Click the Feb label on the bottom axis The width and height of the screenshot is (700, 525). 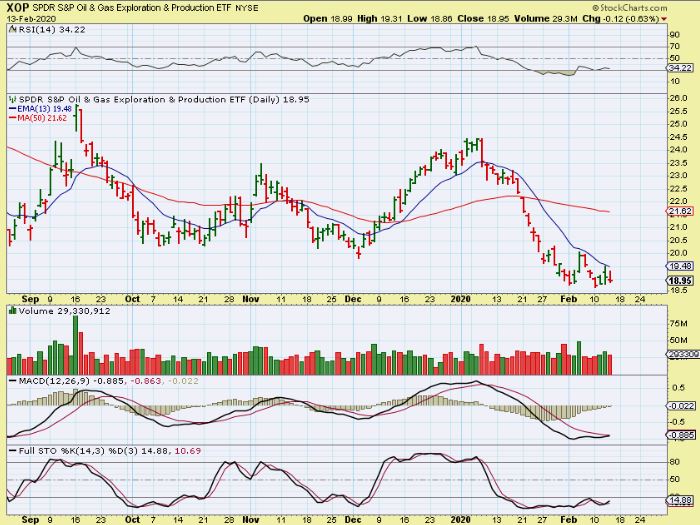pyautogui.click(x=568, y=520)
